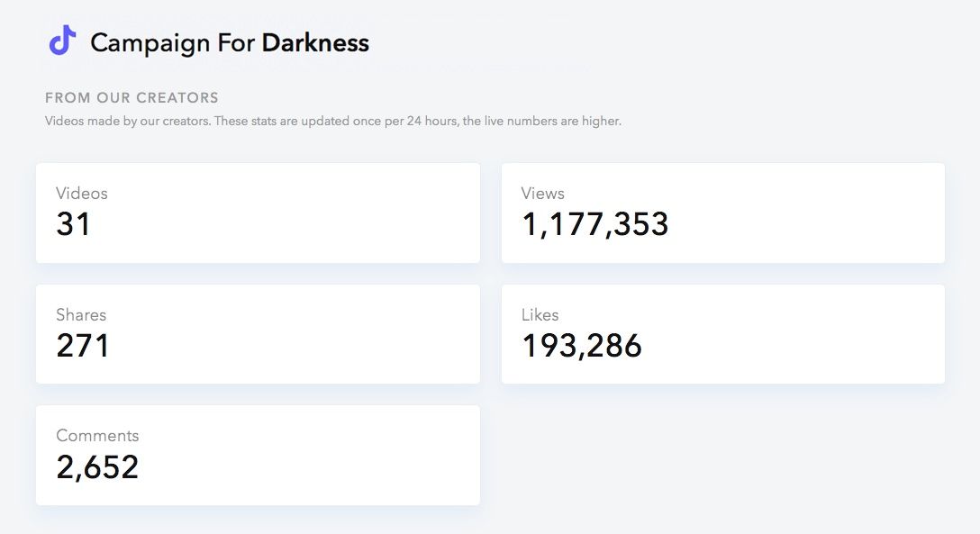Click the purple TikTok logo icon
This screenshot has height=534, width=980.
tap(62, 41)
